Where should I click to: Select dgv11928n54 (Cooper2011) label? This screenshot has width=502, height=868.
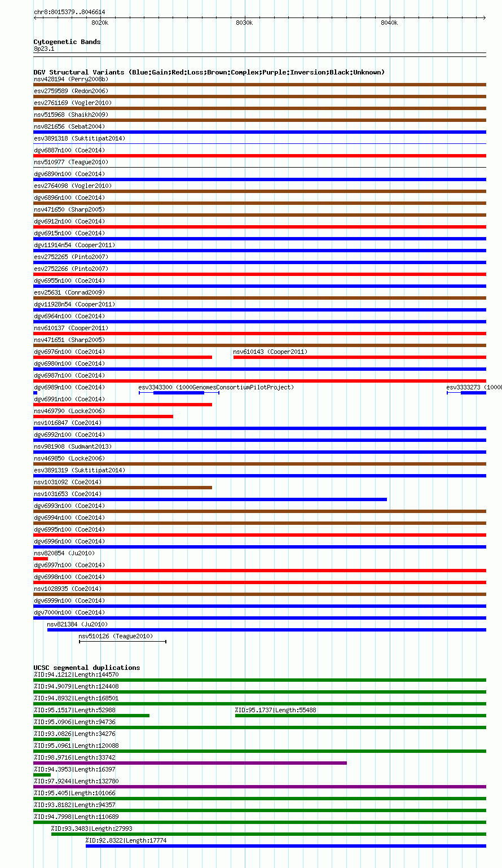click(74, 304)
